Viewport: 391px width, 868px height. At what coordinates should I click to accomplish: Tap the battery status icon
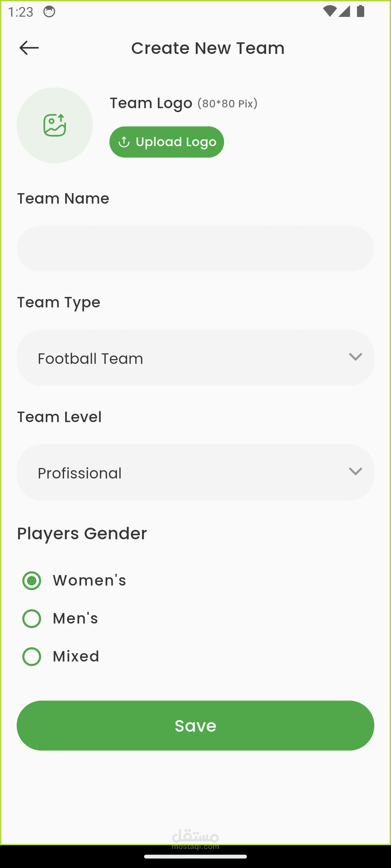tap(360, 11)
